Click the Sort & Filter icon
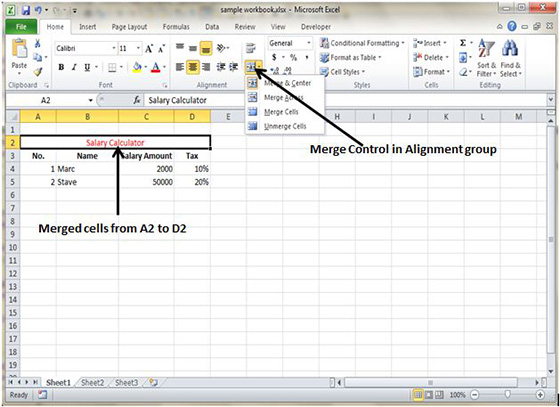Viewport: 560px width, 407px height. (486, 58)
